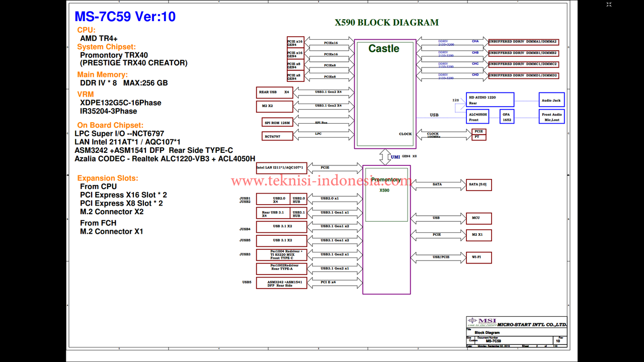Click the "X590 BLOCK DIAGRAM" heading
This screenshot has width=644, height=362.
click(386, 23)
